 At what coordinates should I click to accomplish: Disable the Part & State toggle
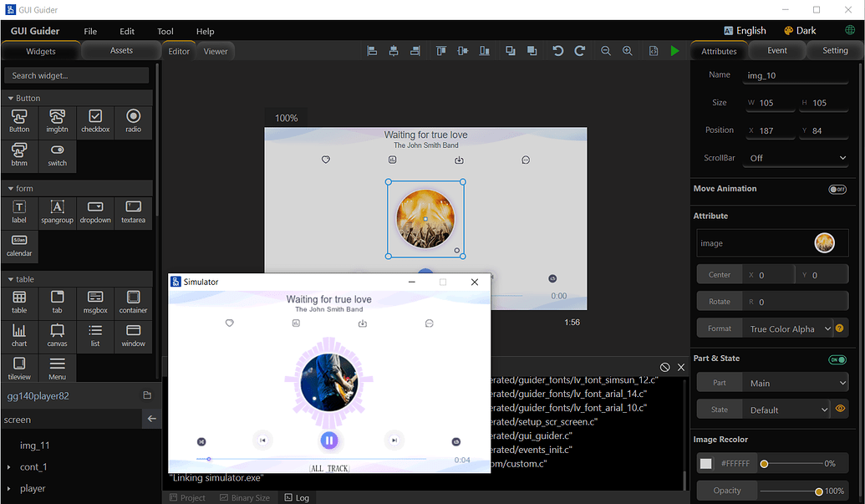click(x=838, y=359)
